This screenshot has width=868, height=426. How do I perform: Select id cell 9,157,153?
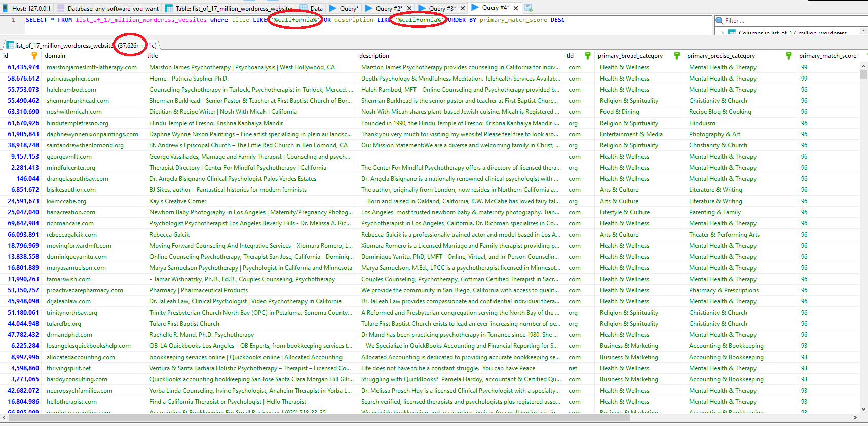[x=25, y=157]
